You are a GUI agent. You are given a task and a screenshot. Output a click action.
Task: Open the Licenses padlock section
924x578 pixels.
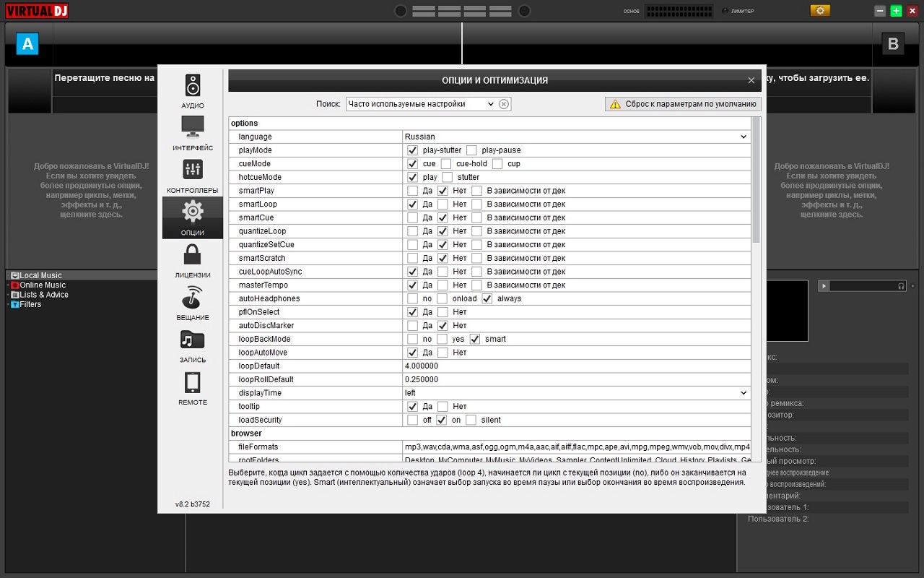point(193,260)
